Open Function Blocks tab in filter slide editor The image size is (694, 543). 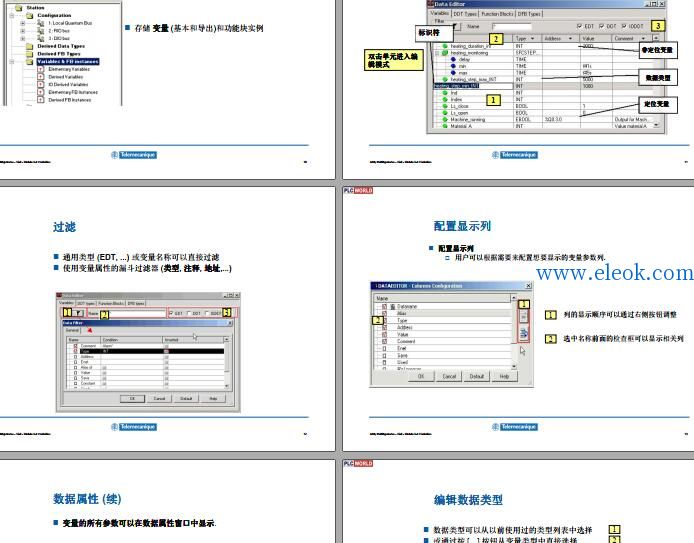(111, 303)
